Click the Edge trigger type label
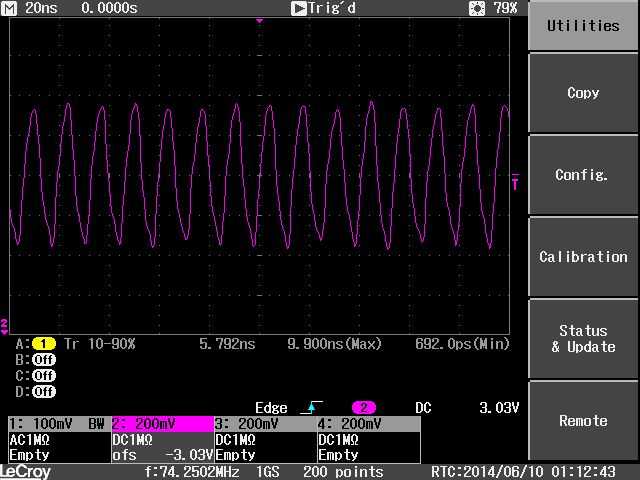 point(271,408)
